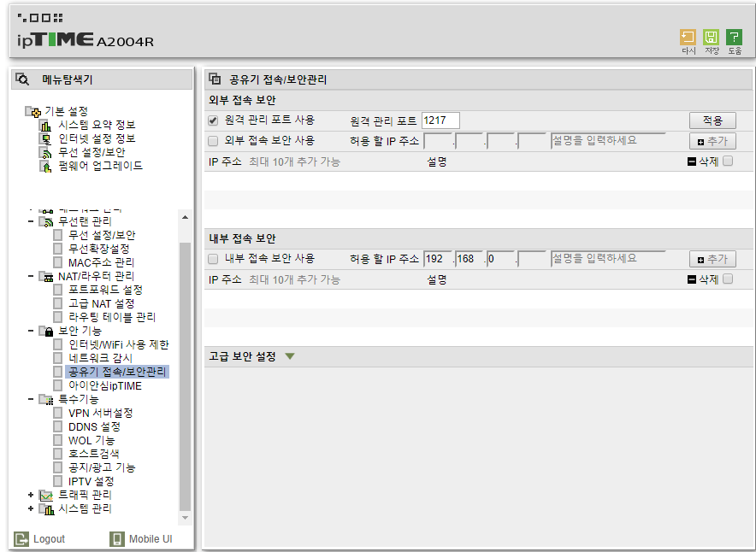
Task: Click the 원격 관리 포트 number field
Action: tap(440, 120)
